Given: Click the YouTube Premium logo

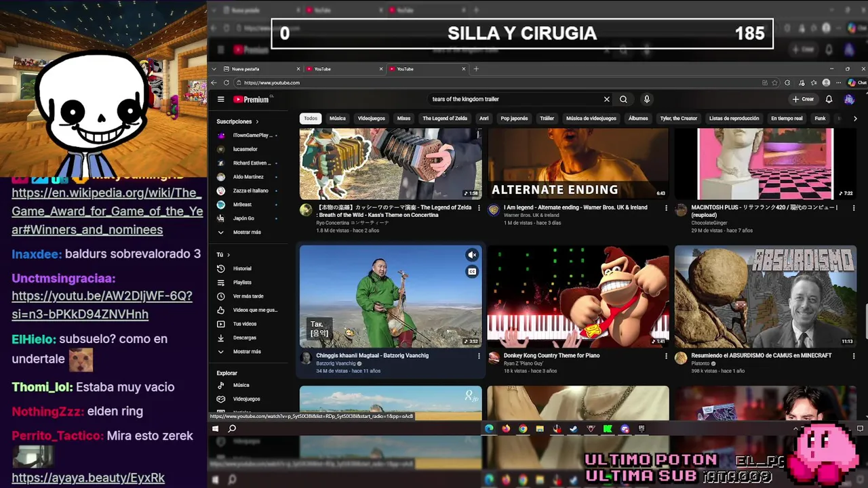Looking at the screenshot, I should (x=252, y=99).
